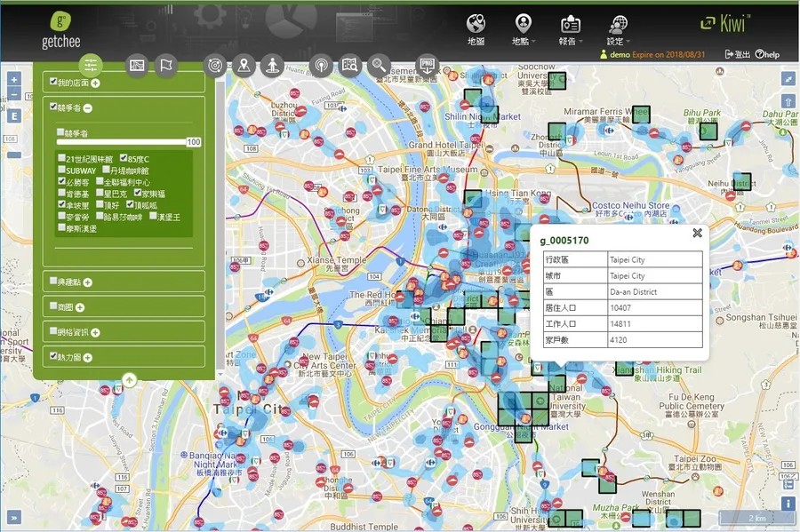
Task: Open the layer filter settings panel icon
Action: [91, 65]
